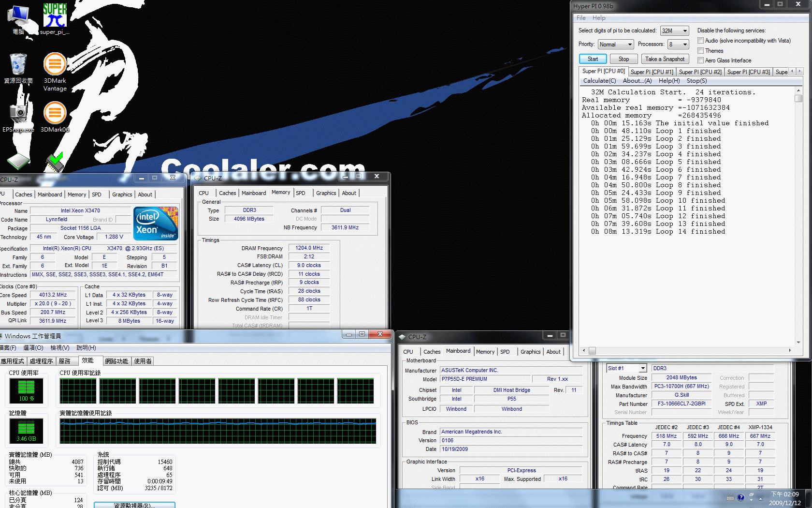Click the Start button in Hyper PI

[x=593, y=59]
